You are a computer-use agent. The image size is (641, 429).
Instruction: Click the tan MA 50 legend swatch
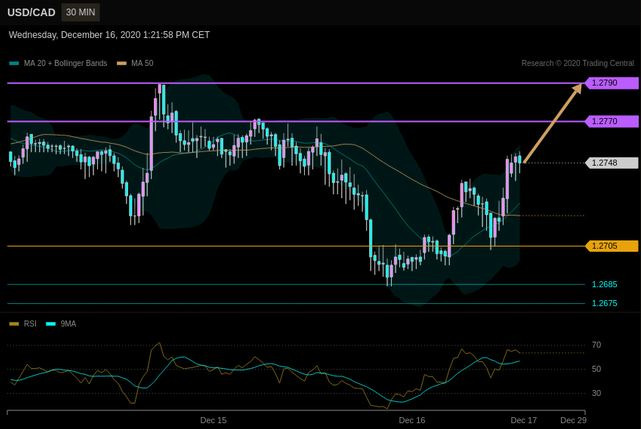coord(122,63)
